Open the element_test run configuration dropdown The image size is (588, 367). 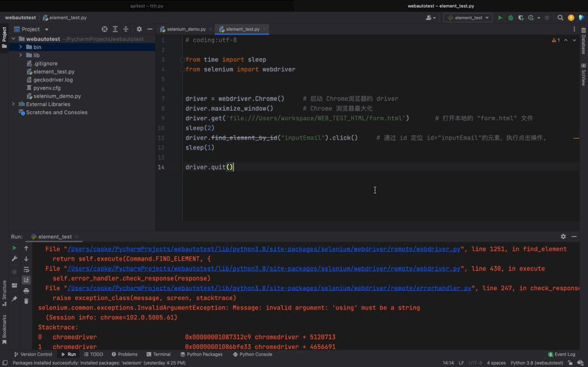pyautogui.click(x=468, y=18)
